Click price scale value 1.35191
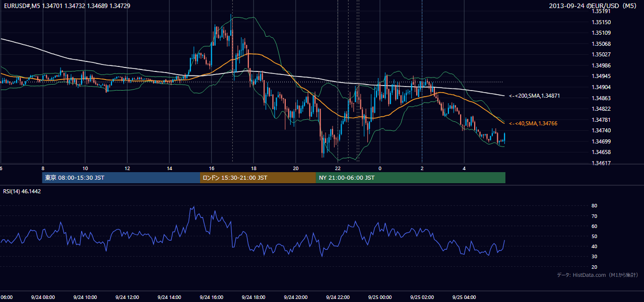Image resolution: width=644 pixels, height=302 pixels. click(x=601, y=11)
